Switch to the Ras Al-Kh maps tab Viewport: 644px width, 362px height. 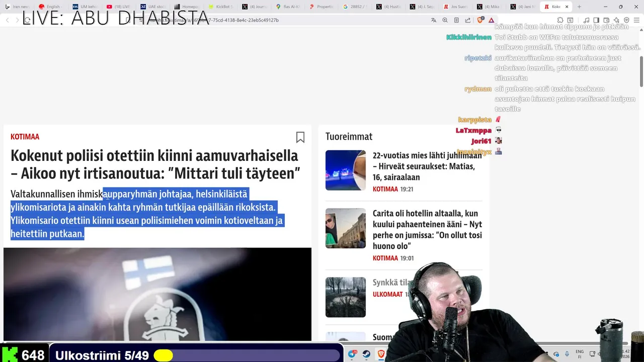(x=288, y=7)
